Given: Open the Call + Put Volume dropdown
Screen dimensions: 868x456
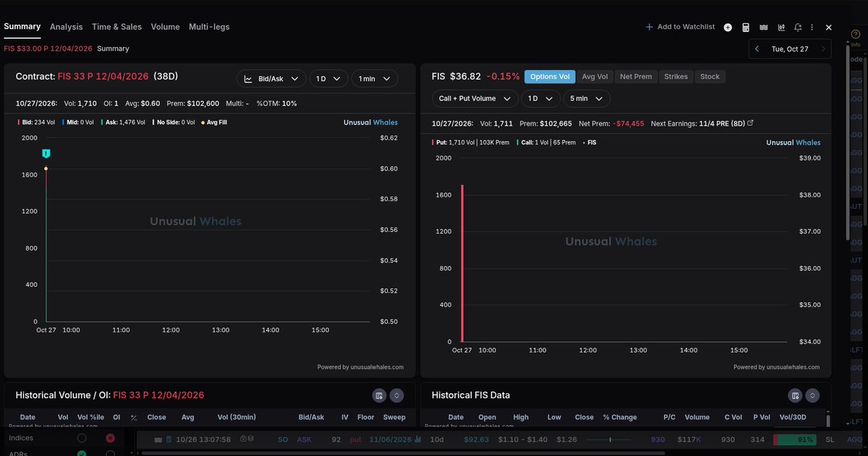Looking at the screenshot, I should [475, 98].
